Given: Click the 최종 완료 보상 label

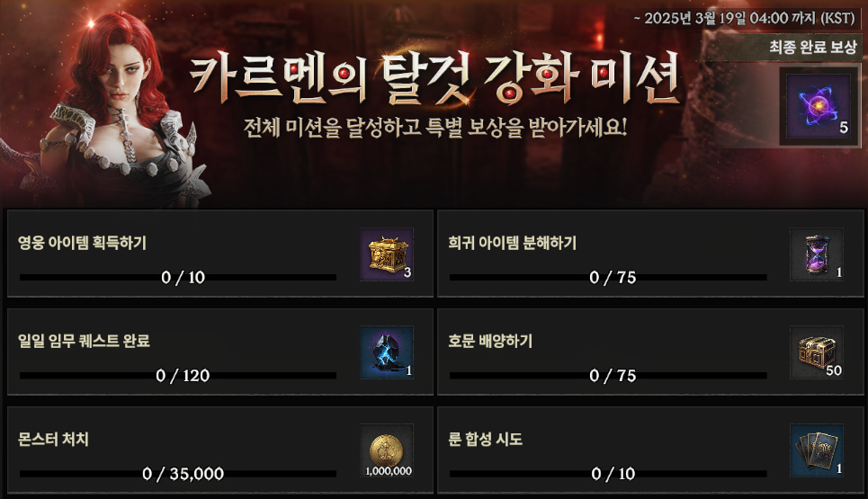Looking at the screenshot, I should 812,47.
